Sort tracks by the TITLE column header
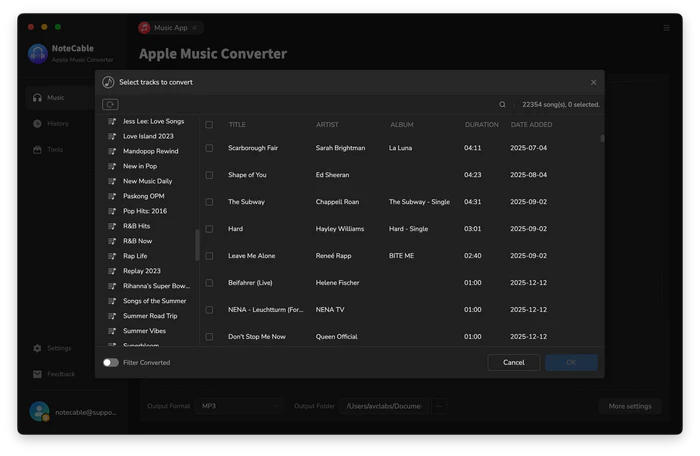The height and width of the screenshot is (456, 700). [x=237, y=125]
